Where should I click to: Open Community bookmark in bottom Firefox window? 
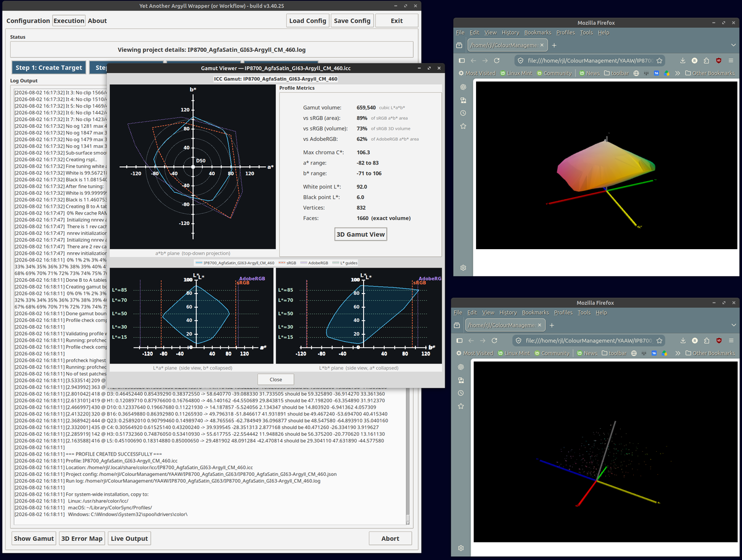click(x=553, y=353)
